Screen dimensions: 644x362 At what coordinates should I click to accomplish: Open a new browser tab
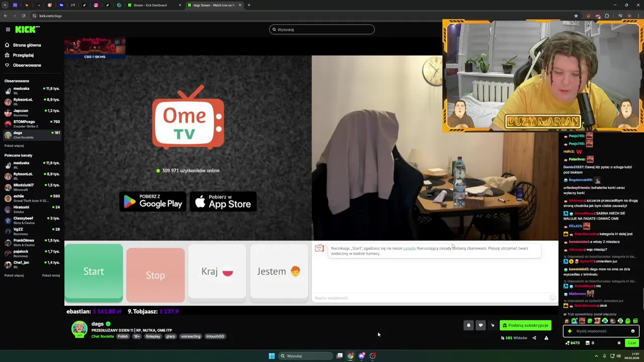[x=249, y=5]
